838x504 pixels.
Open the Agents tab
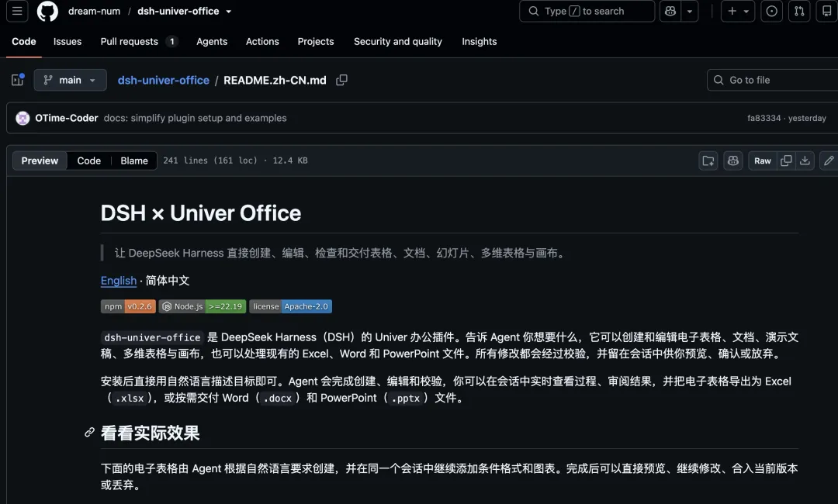(212, 42)
